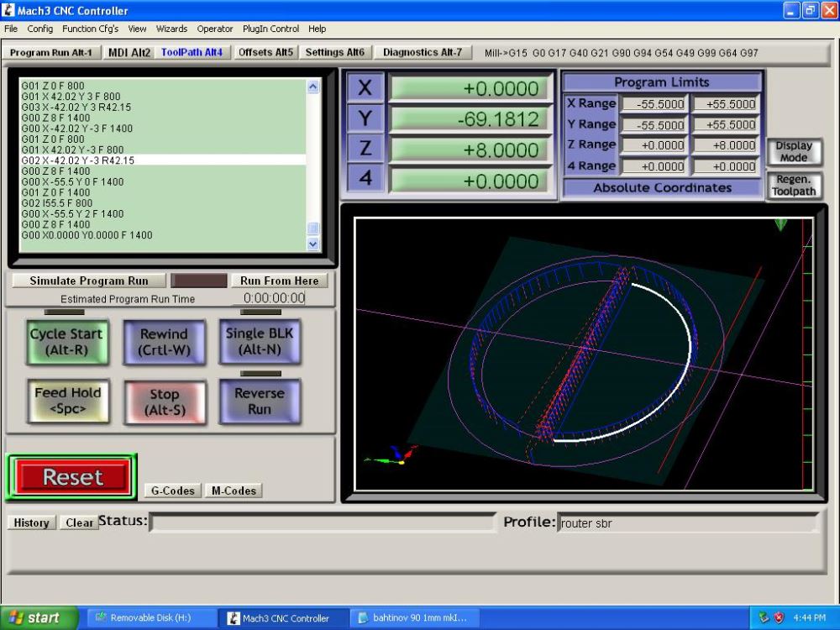
Task: Click the Absolute Coordinates label
Action: [x=662, y=187]
